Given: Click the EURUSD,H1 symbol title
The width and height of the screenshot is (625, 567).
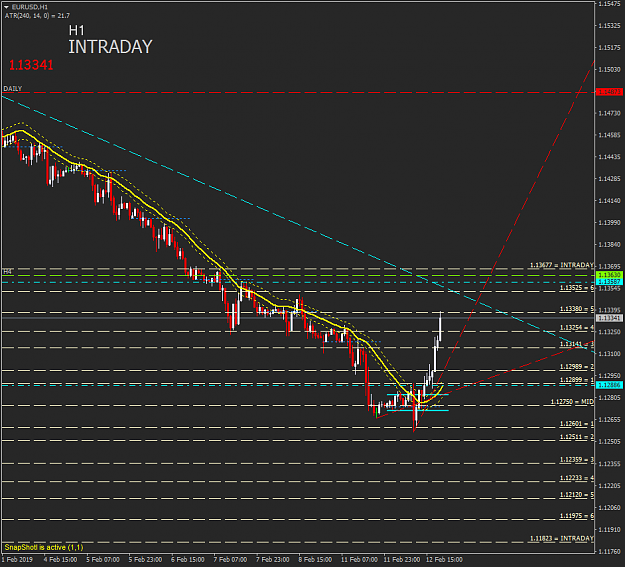Looking at the screenshot, I should pyautogui.click(x=29, y=7).
